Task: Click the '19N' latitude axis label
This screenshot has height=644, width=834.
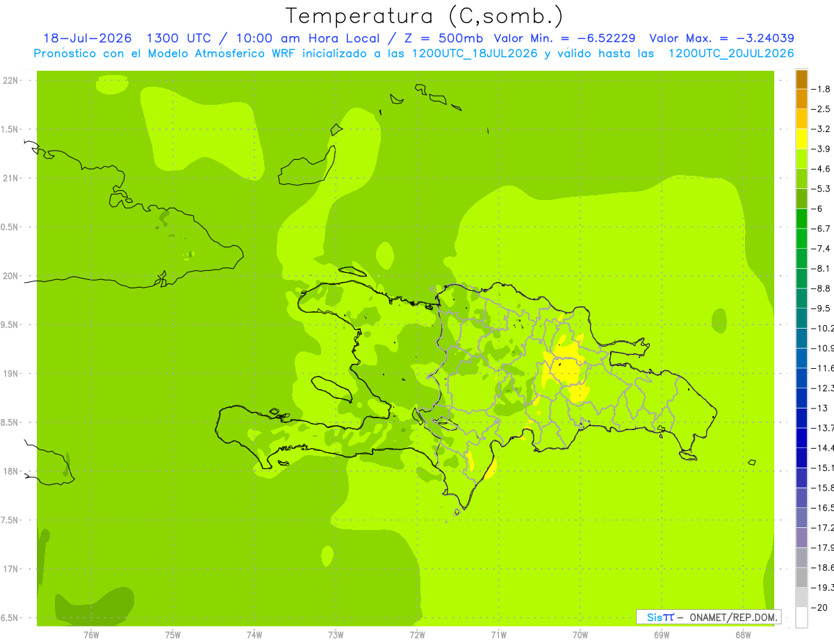Action: (12, 374)
